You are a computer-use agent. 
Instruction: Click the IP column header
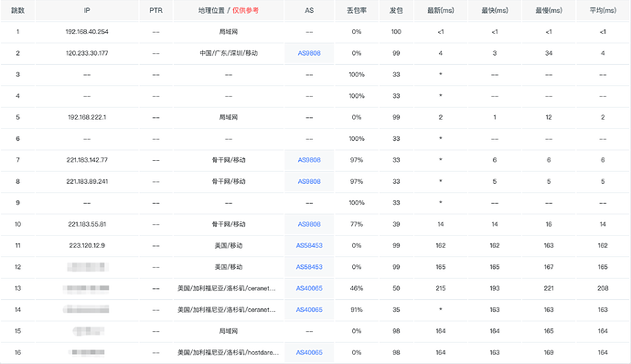tap(87, 10)
